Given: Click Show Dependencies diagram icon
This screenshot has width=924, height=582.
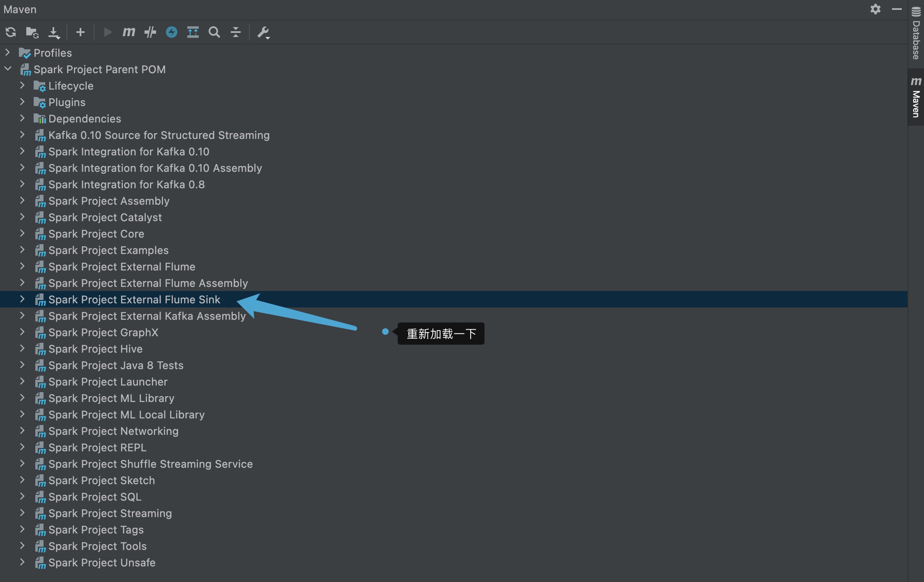Looking at the screenshot, I should tap(193, 32).
